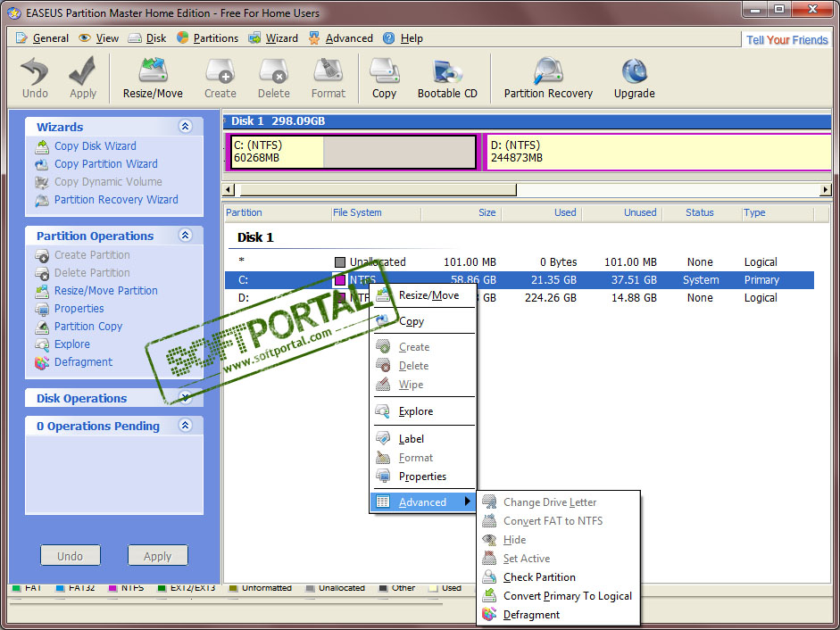Collapse the Partition Operations panel
This screenshot has height=630, width=840.
[x=186, y=236]
